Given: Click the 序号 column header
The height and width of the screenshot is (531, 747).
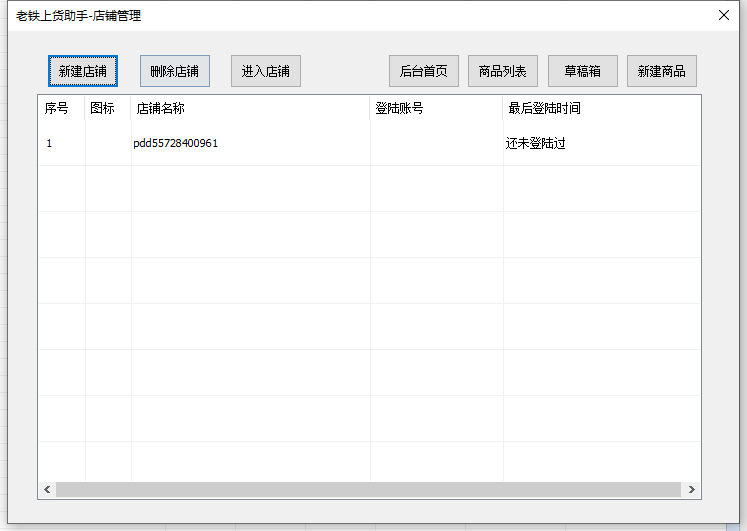Looking at the screenshot, I should point(61,108).
